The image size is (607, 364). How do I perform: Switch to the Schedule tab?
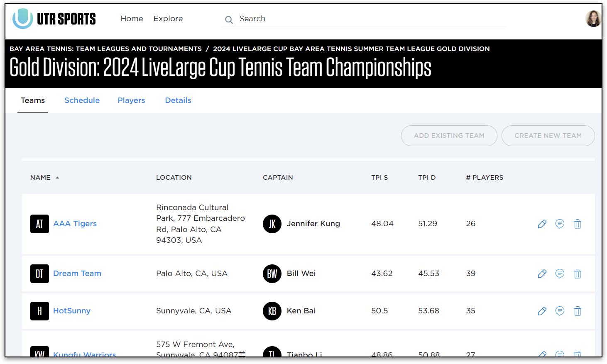(x=82, y=100)
